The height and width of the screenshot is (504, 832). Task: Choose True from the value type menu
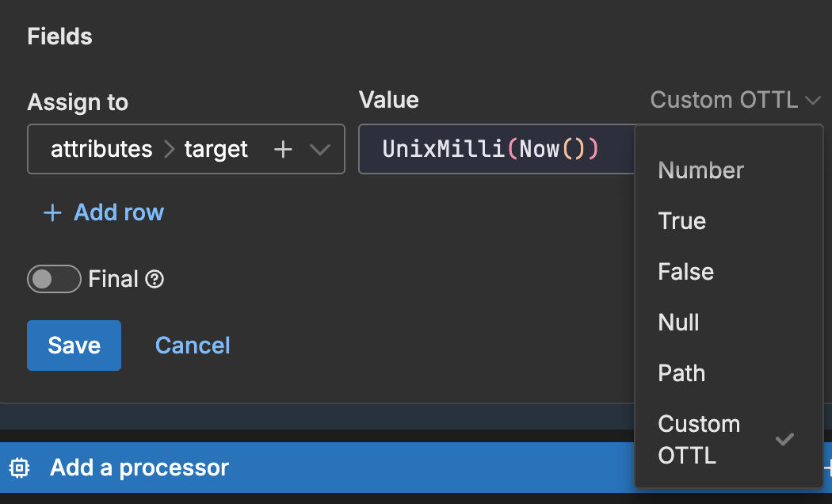click(681, 221)
